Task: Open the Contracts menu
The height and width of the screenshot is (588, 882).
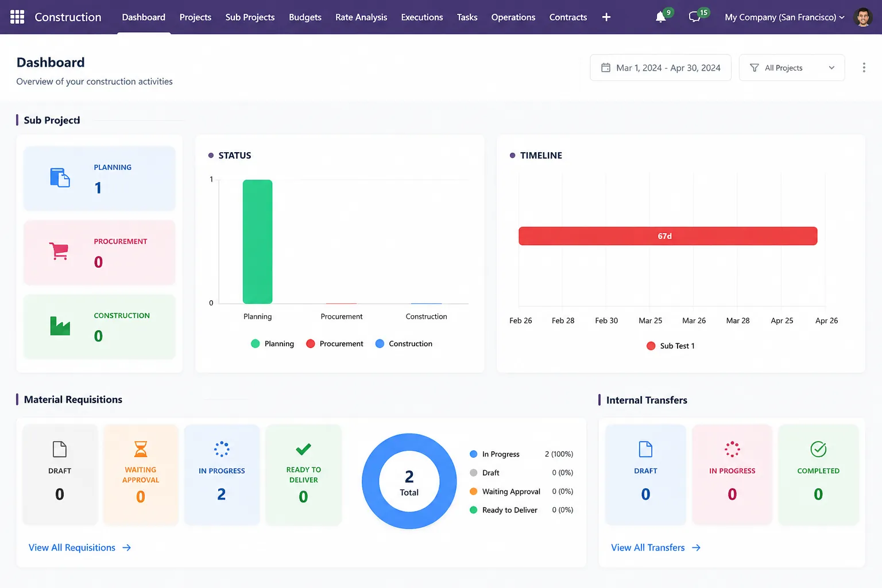Action: pos(568,17)
